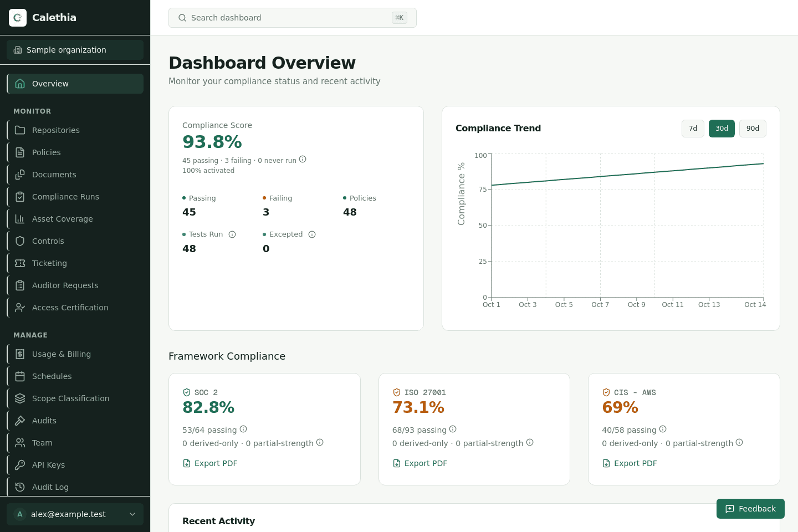
Task: Open Documents in the sidebar
Action: click(x=75, y=175)
